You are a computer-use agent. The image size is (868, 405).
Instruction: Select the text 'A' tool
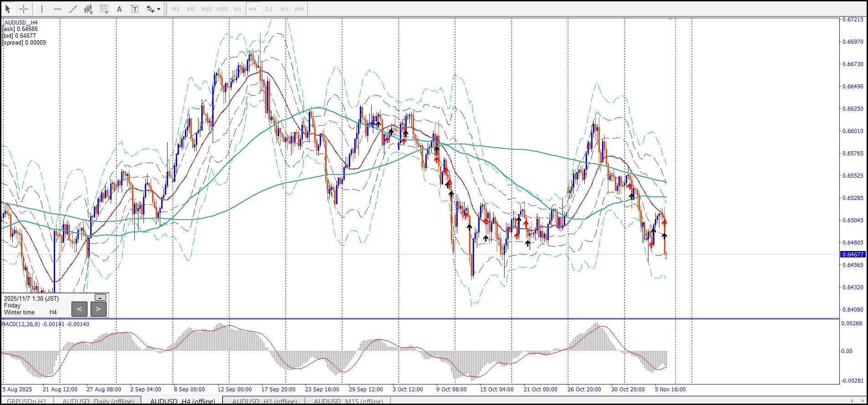pyautogui.click(x=119, y=9)
